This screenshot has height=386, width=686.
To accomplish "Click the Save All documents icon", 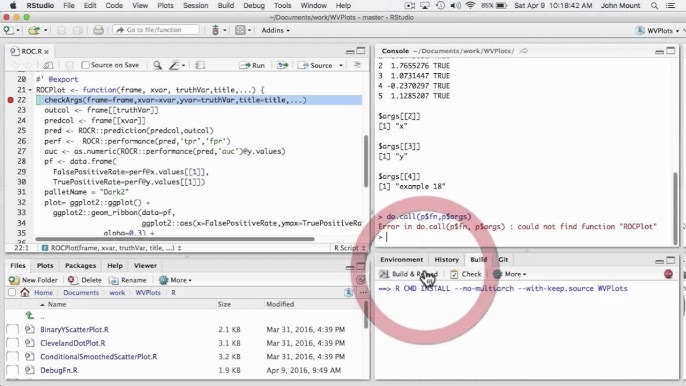I will tap(78, 30).
